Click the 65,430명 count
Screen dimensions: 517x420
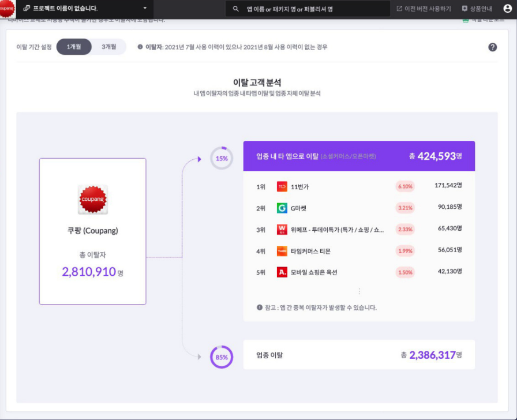click(x=449, y=228)
